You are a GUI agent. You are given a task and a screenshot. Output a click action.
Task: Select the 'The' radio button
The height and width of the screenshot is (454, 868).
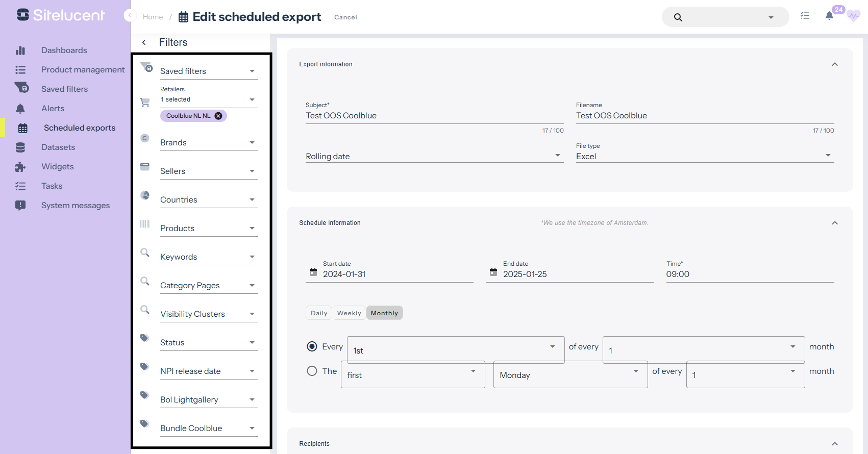point(312,371)
